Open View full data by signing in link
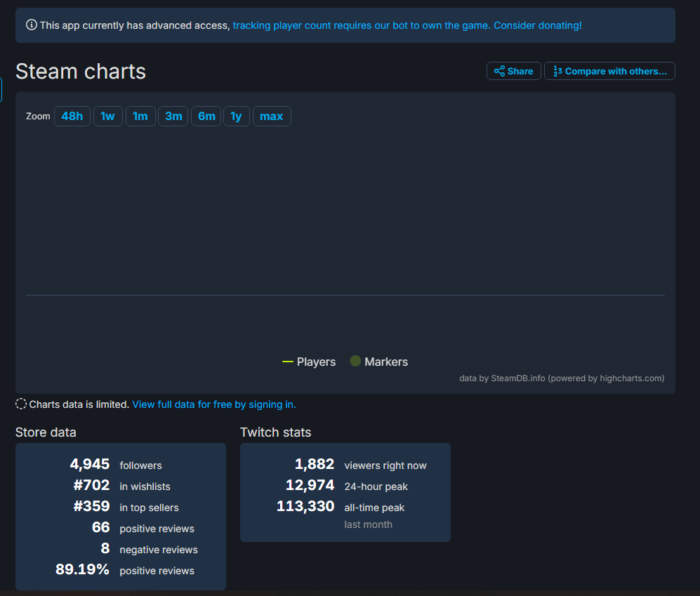700x596 pixels. click(214, 404)
